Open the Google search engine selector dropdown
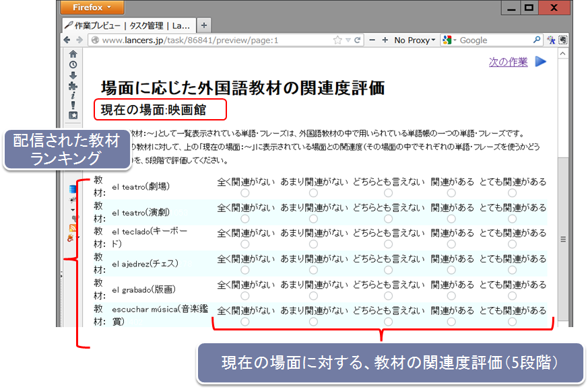The width and height of the screenshot is (588, 389). pos(449,40)
